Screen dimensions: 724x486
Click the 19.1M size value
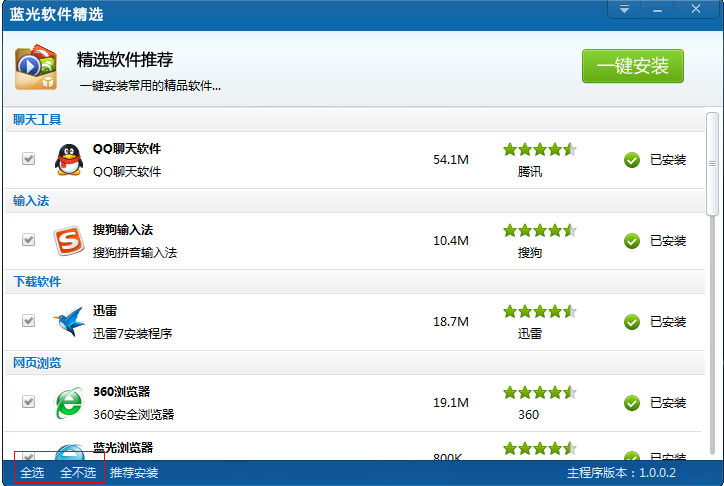click(451, 402)
